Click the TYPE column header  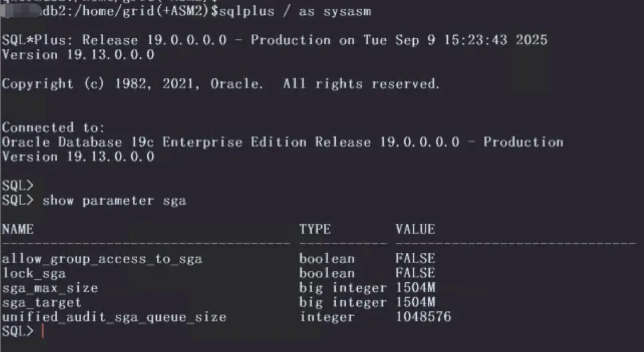click(315, 229)
